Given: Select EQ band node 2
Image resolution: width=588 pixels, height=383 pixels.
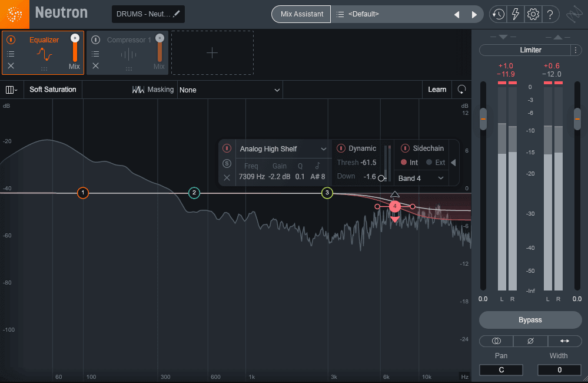Looking at the screenshot, I should [194, 193].
